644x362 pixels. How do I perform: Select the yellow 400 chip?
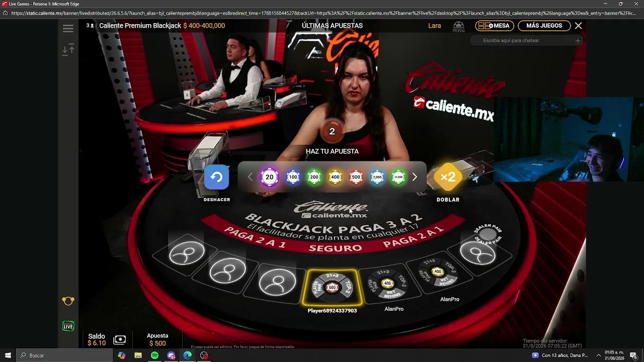pos(336,177)
